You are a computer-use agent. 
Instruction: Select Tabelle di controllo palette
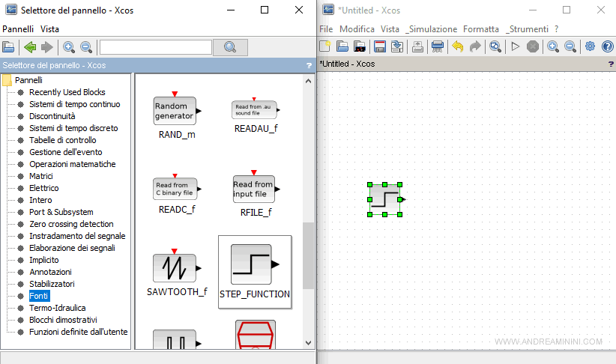[x=62, y=140]
